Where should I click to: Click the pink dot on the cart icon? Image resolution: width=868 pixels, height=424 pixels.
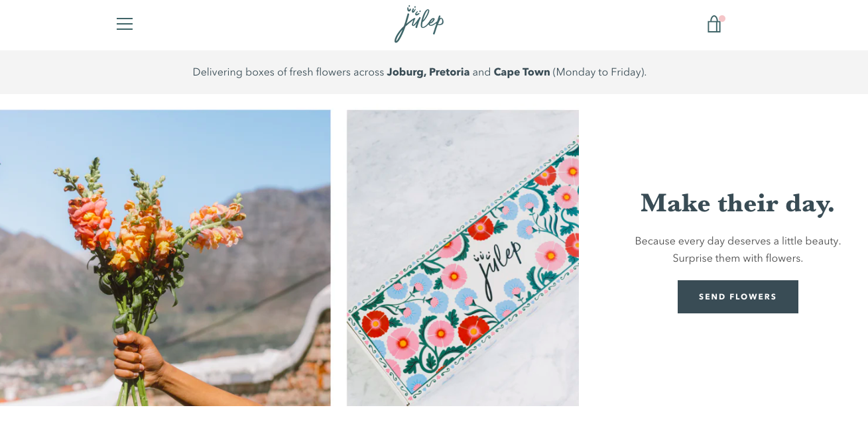click(722, 19)
